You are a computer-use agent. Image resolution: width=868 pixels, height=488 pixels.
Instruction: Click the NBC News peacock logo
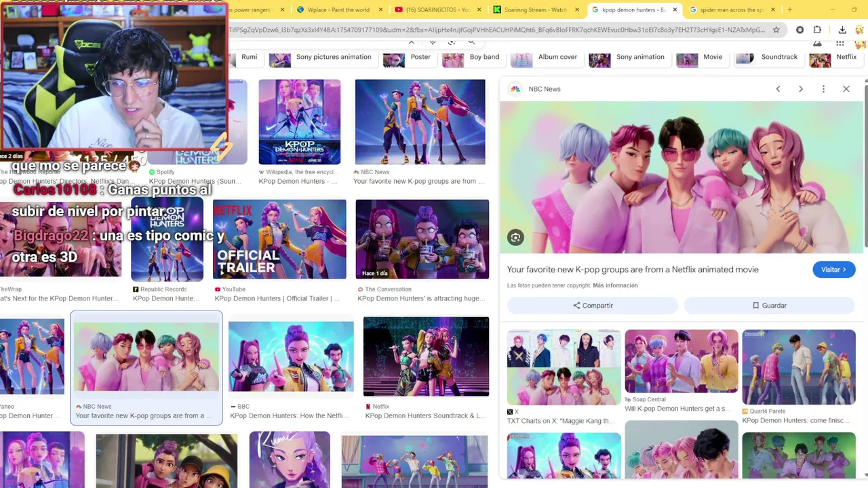[x=515, y=89]
